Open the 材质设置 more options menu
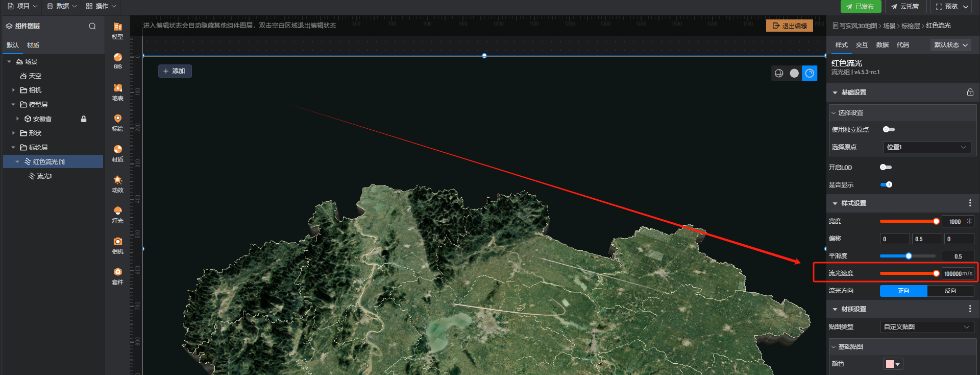The image size is (980, 375). [x=970, y=309]
